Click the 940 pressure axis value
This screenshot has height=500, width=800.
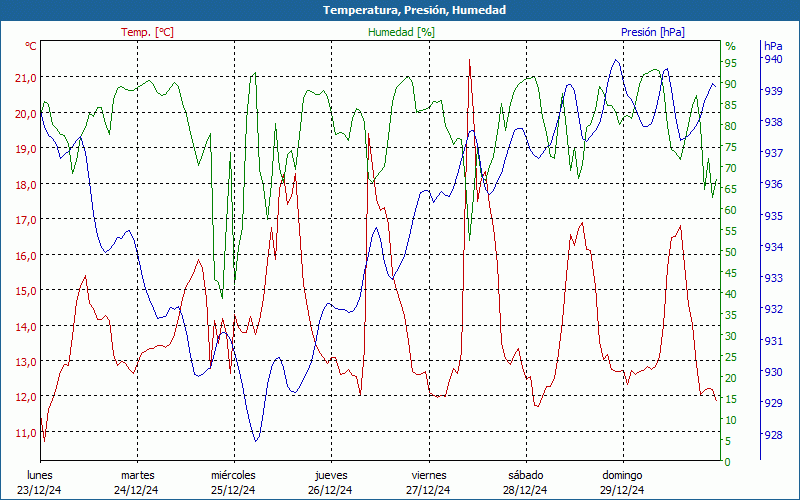coord(773,59)
